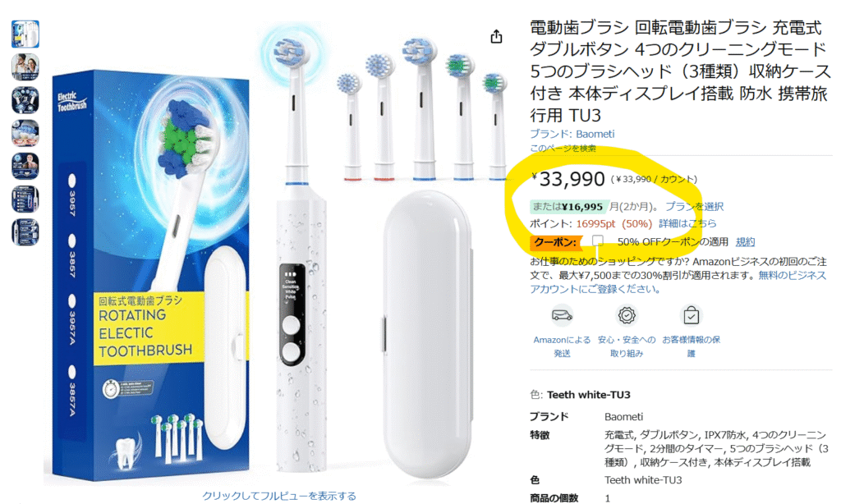Select the seventh product thumbnail
The height and width of the screenshot is (504, 841).
pyautogui.click(x=25, y=232)
